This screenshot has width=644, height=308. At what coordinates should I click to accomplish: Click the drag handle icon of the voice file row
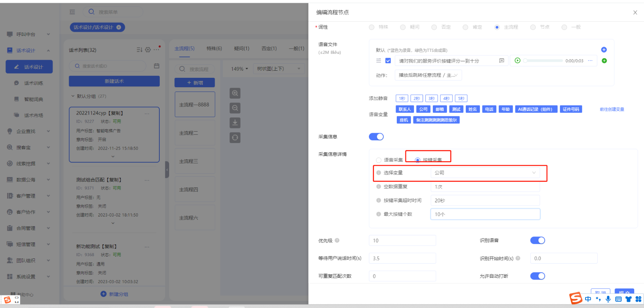click(378, 60)
